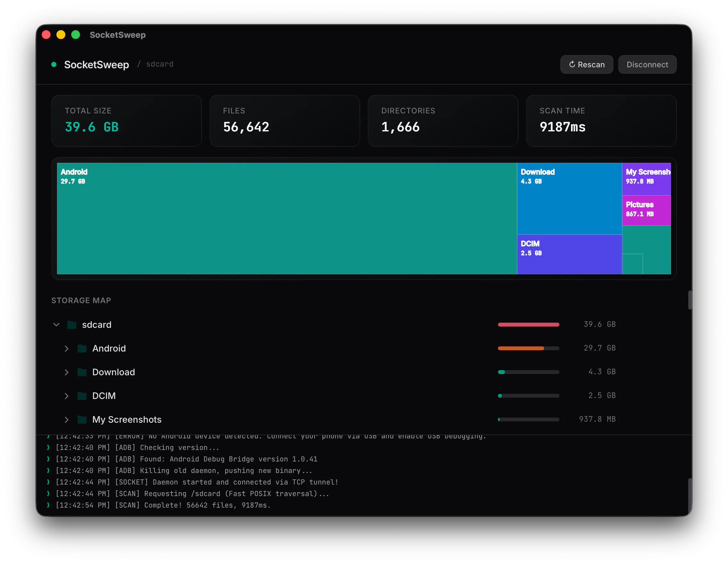The width and height of the screenshot is (728, 564).
Task: Click the Rescan button
Action: point(586,64)
